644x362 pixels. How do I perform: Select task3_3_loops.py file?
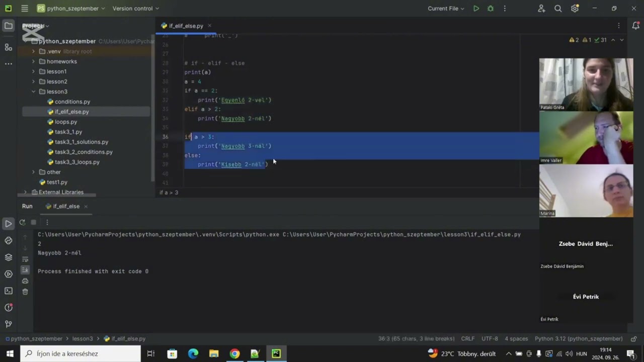click(77, 162)
